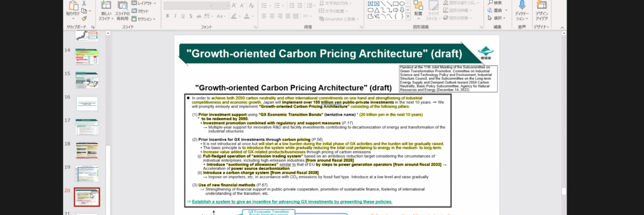
Task: Open the font size combo box
Action: [221, 5]
